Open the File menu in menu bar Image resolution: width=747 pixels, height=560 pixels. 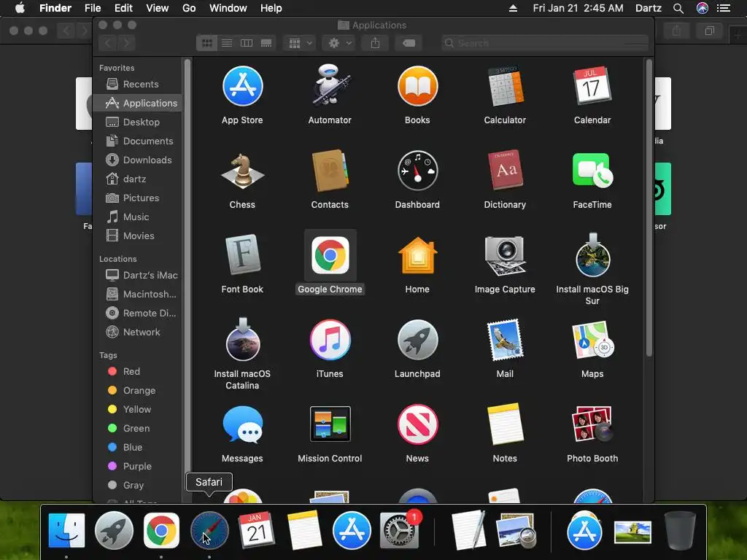click(x=93, y=8)
